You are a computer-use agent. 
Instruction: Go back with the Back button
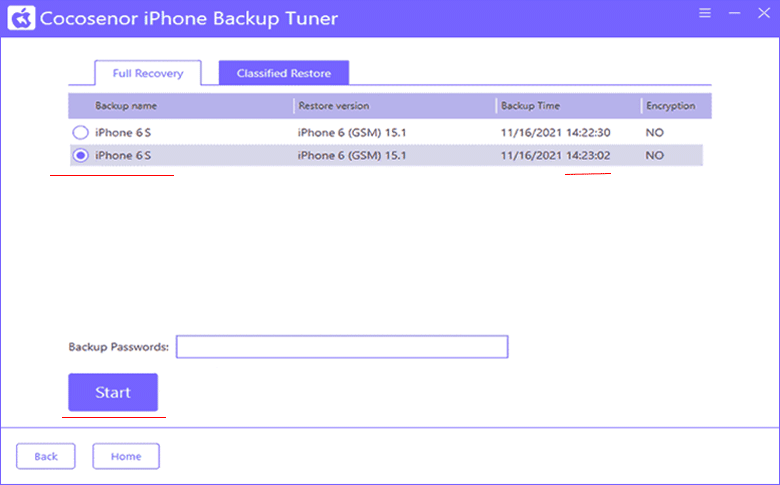[x=46, y=456]
